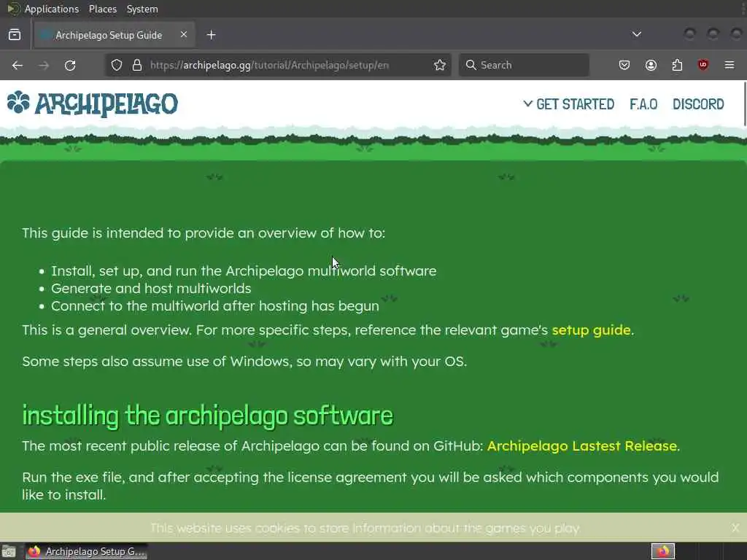Viewport: 747px width, 560px height.
Task: Reload the current page
Action: tap(70, 65)
